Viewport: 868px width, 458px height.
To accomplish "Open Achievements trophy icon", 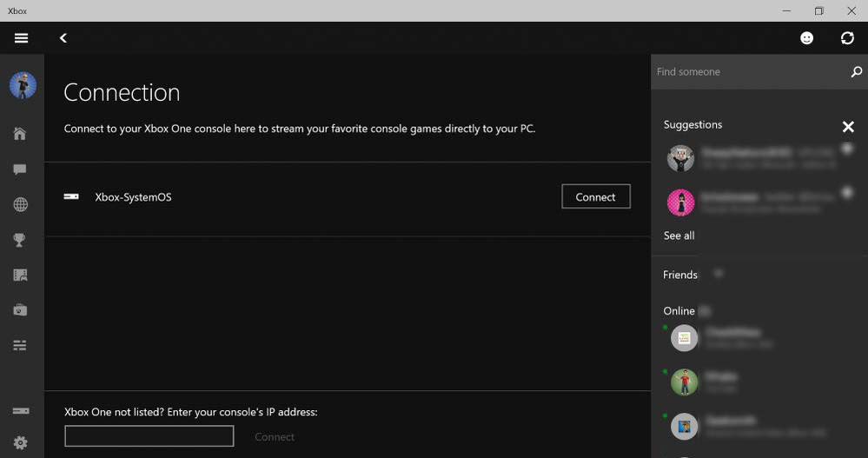I will [x=19, y=240].
